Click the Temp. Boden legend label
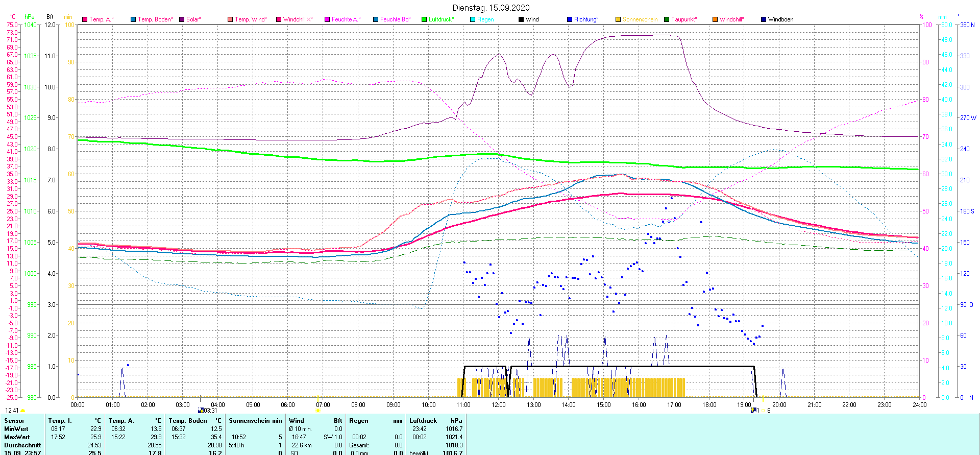 155,19
